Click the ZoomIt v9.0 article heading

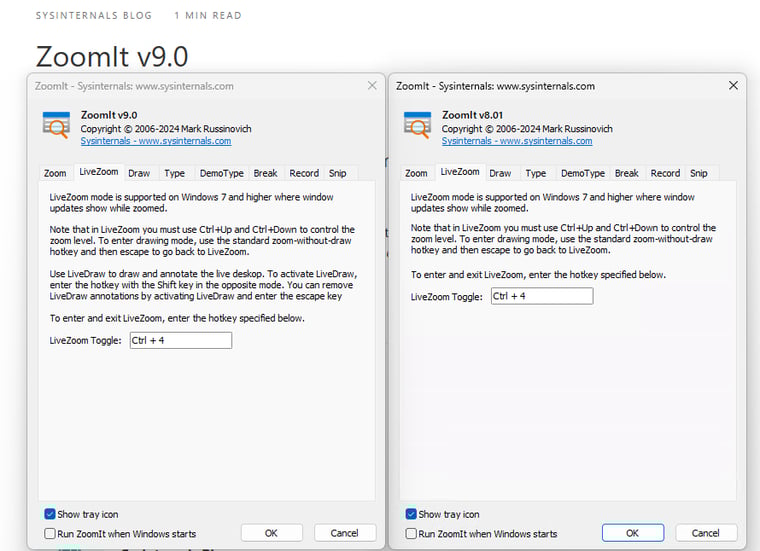[x=111, y=56]
